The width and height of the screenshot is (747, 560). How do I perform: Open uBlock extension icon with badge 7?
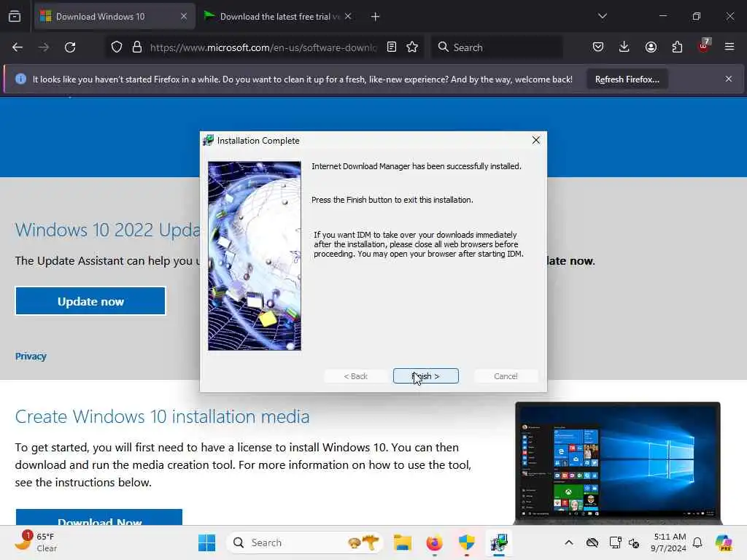[704, 46]
